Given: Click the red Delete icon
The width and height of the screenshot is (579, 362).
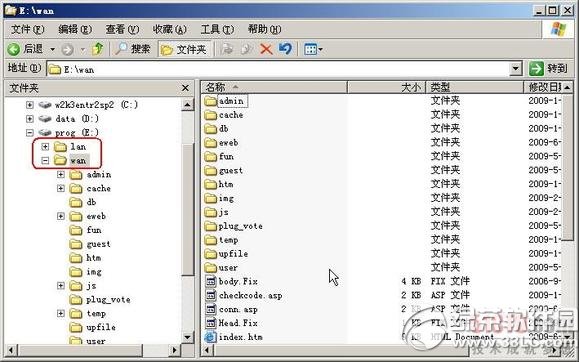Looking at the screenshot, I should point(266,49).
